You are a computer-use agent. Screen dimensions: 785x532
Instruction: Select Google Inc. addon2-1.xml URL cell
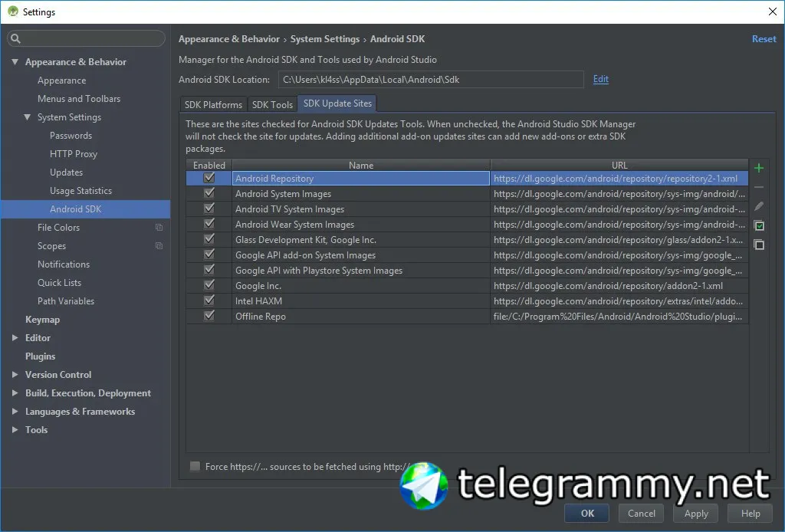pyautogui.click(x=619, y=286)
